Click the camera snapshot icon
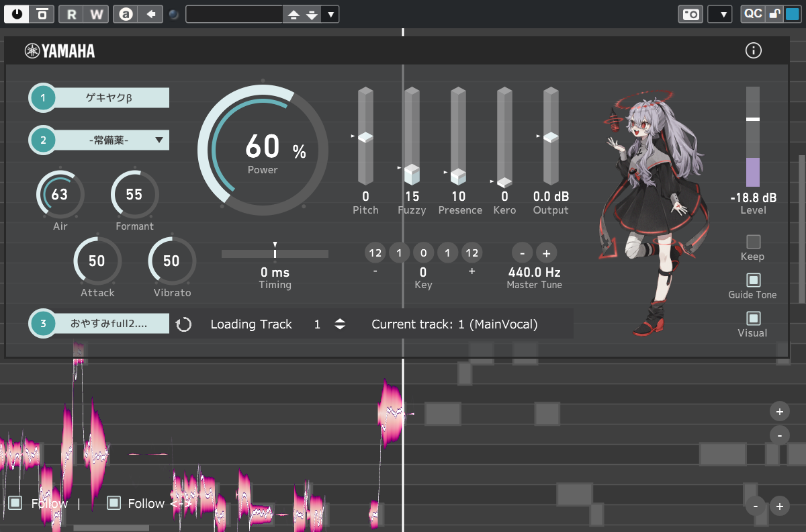The height and width of the screenshot is (532, 806). pos(690,14)
